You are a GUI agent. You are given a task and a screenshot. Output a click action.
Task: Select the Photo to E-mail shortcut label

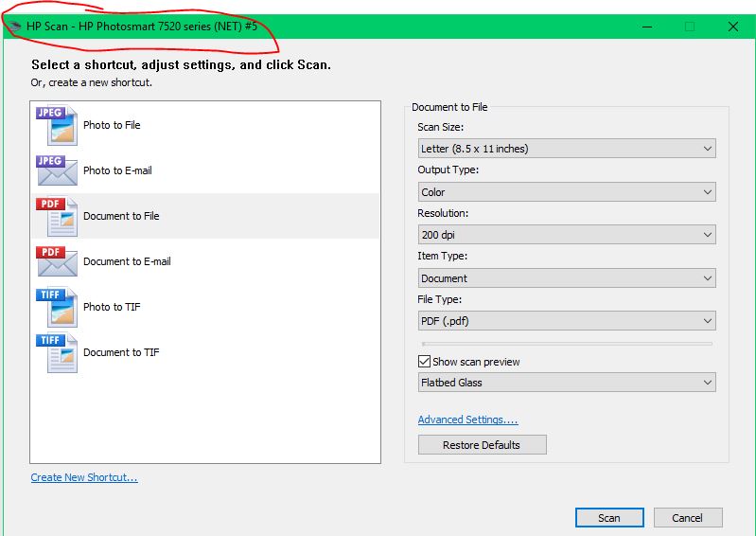(x=117, y=170)
